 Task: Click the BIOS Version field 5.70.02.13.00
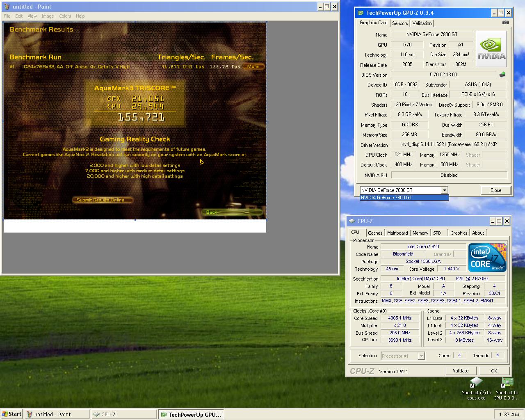point(443,75)
